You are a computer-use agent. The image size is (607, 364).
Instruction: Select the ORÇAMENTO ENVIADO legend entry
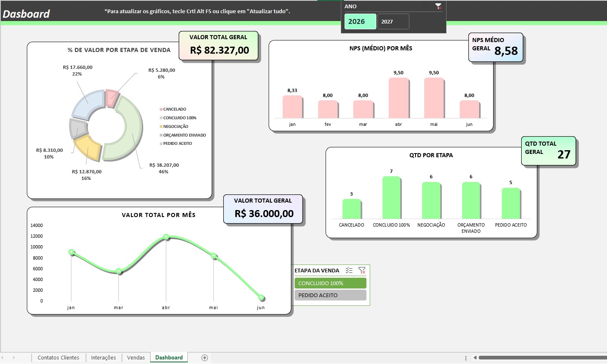coord(183,135)
